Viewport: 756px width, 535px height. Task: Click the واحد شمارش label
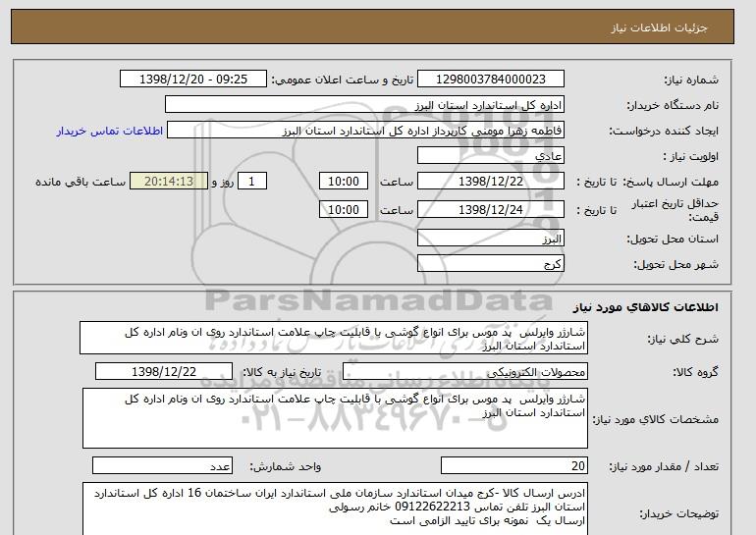pos(286,466)
